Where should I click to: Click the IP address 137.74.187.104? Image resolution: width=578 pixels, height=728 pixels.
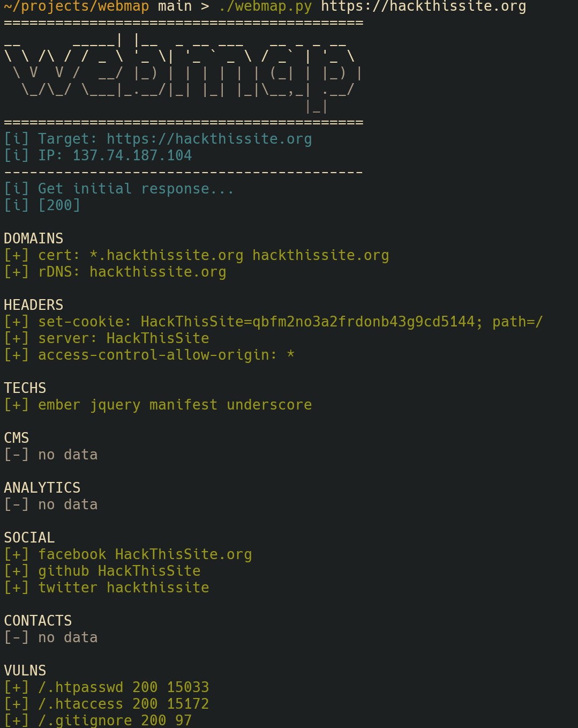point(132,155)
